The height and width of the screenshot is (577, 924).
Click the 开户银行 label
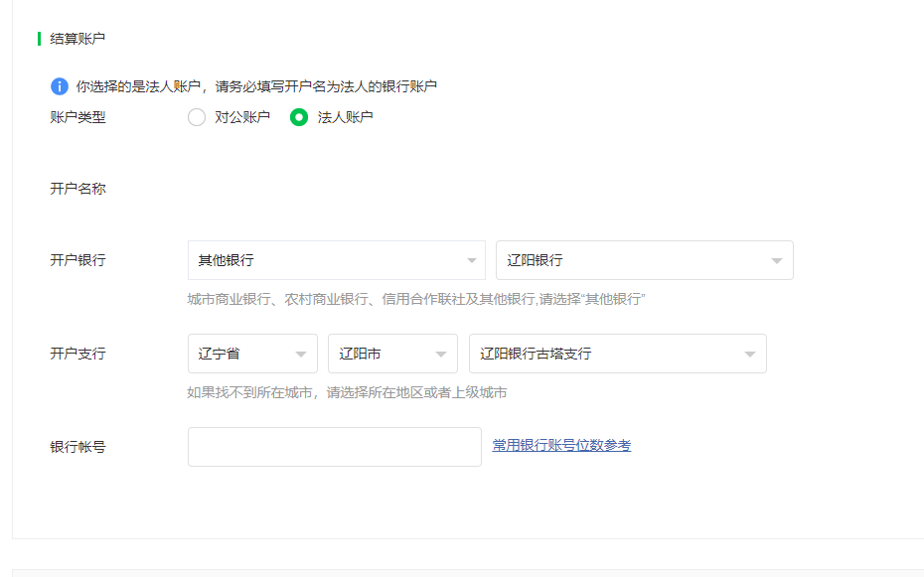tap(77, 260)
